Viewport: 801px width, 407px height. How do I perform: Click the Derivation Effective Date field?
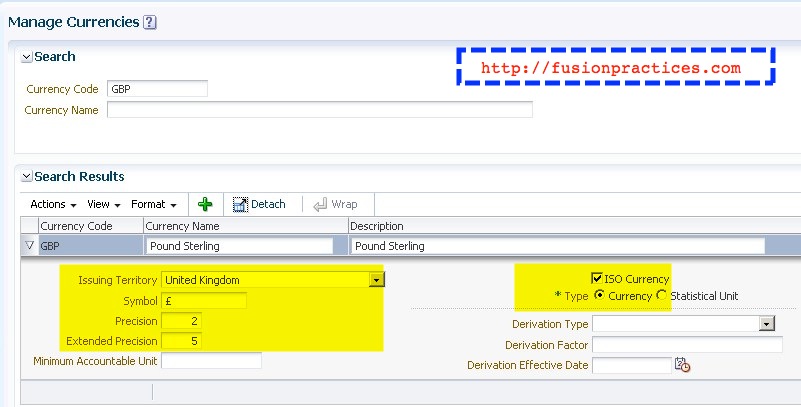pos(631,365)
